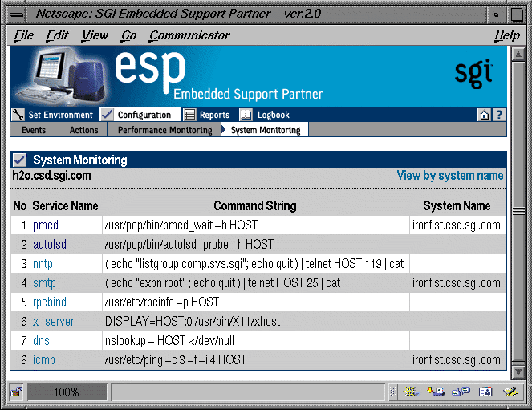The image size is (532, 410).
Task: Open the autofsd service link
Action: 50,245
